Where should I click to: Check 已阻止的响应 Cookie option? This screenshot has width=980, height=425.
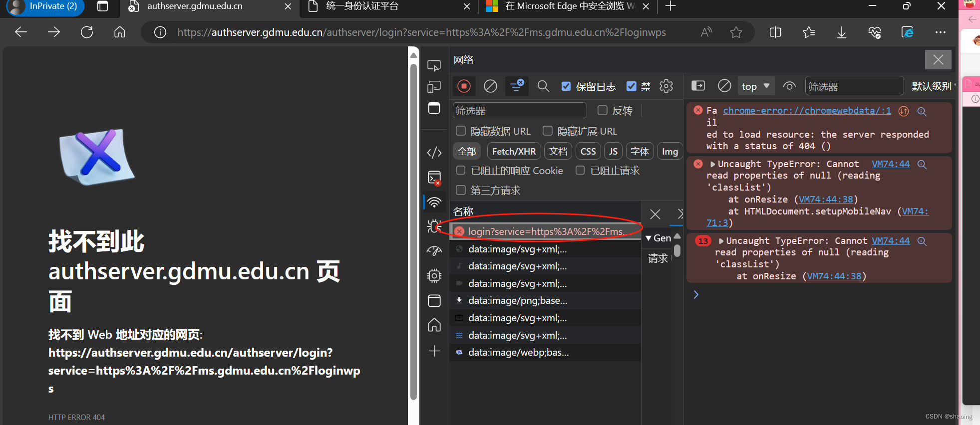tap(461, 170)
